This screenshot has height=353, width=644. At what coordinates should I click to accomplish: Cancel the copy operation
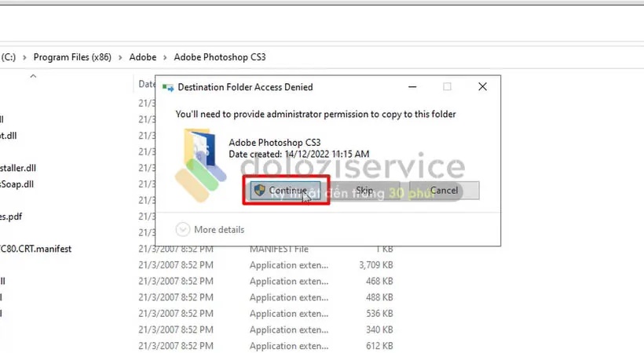444,191
